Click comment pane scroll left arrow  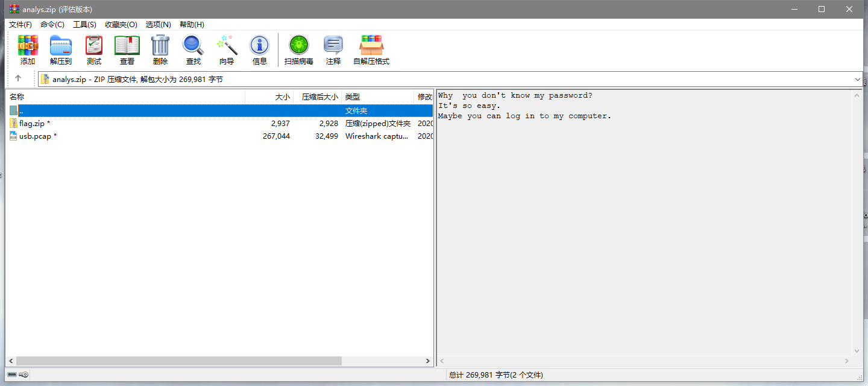[x=442, y=361]
